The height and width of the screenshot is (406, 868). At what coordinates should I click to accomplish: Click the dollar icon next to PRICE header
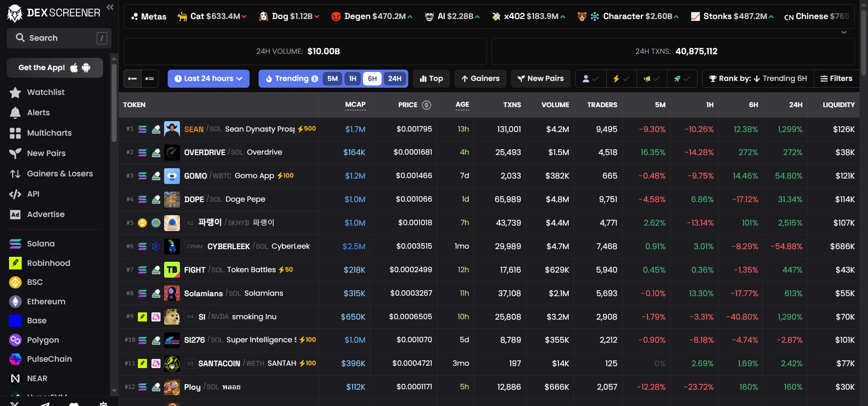coord(426,105)
